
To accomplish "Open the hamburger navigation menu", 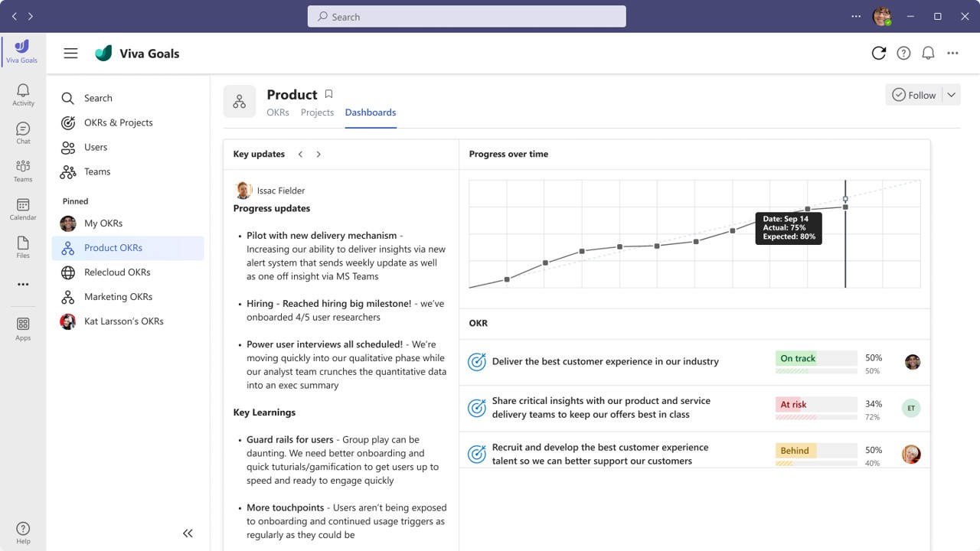I will coord(70,53).
